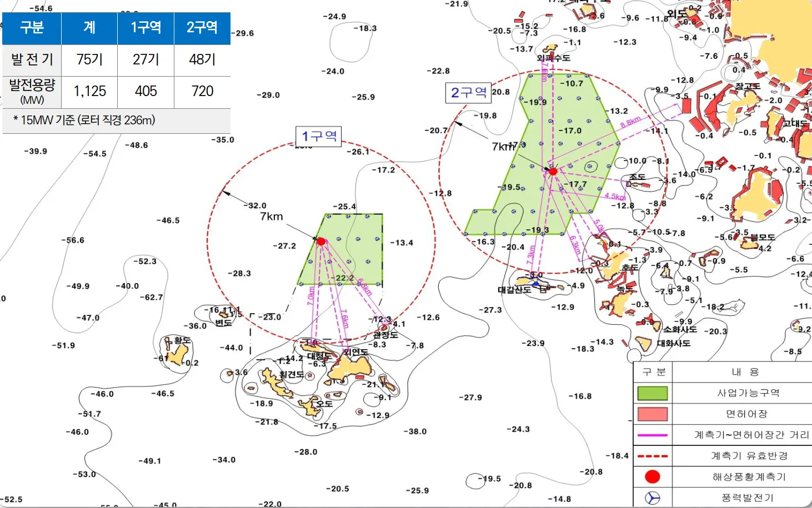Image resolution: width=812 pixels, height=508 pixels.
Task: Click the 황도 island label
Action: (x=182, y=340)
